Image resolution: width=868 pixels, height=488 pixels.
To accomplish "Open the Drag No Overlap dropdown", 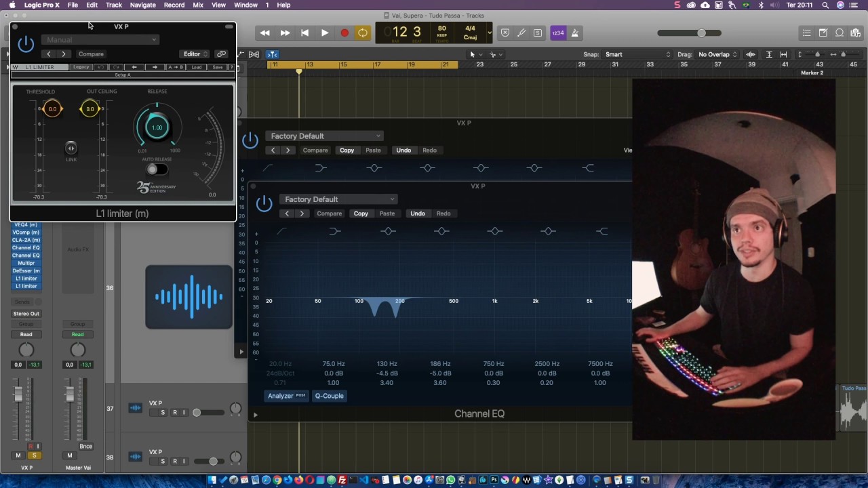I will click(x=717, y=54).
